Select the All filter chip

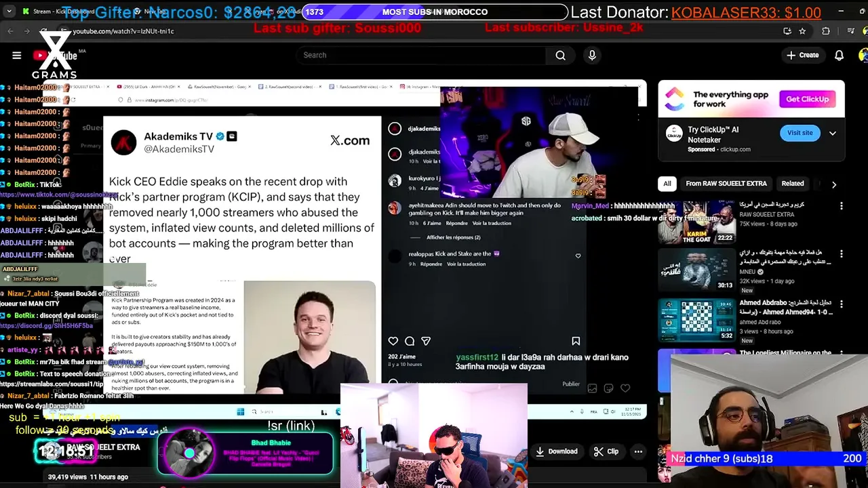[667, 184]
